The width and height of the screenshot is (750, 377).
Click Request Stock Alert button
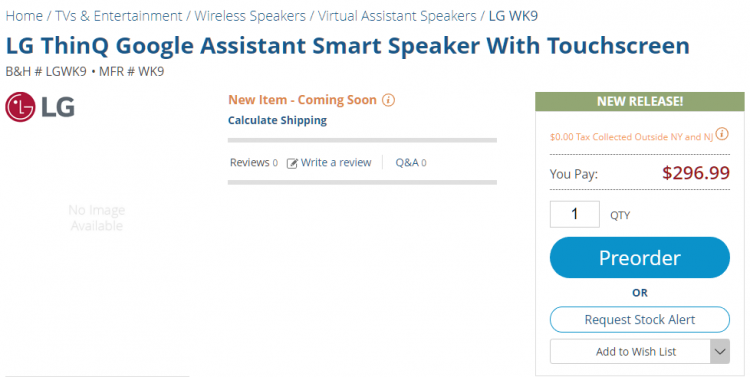[640, 320]
